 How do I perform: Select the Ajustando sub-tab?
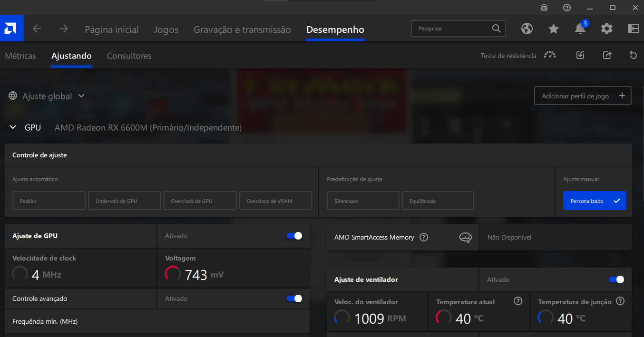(x=71, y=56)
